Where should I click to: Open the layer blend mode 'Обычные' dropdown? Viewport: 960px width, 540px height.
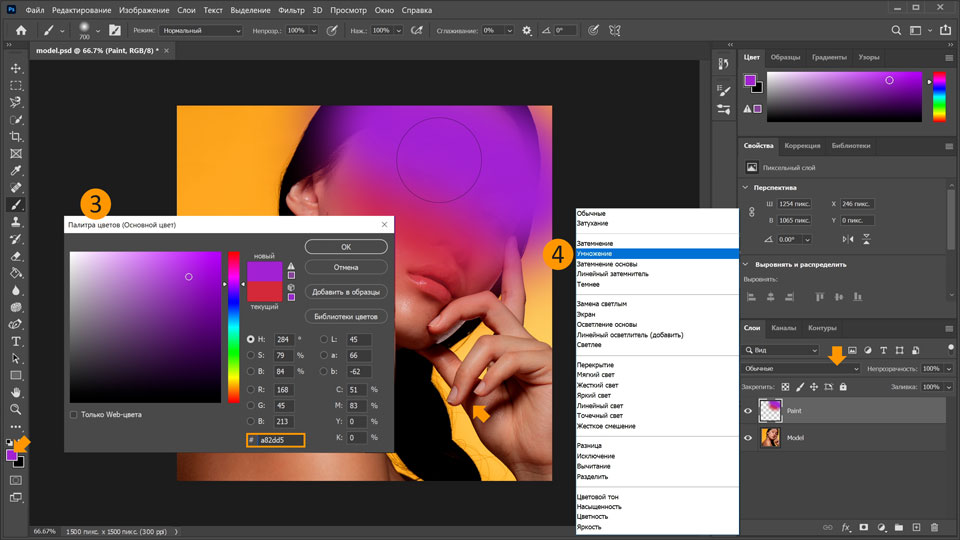(x=801, y=369)
